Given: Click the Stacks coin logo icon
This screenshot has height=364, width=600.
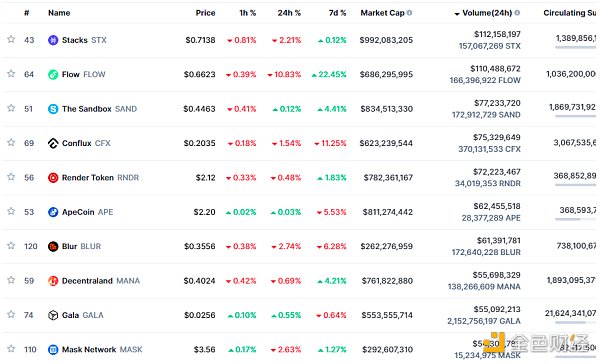Looking at the screenshot, I should 53,40.
